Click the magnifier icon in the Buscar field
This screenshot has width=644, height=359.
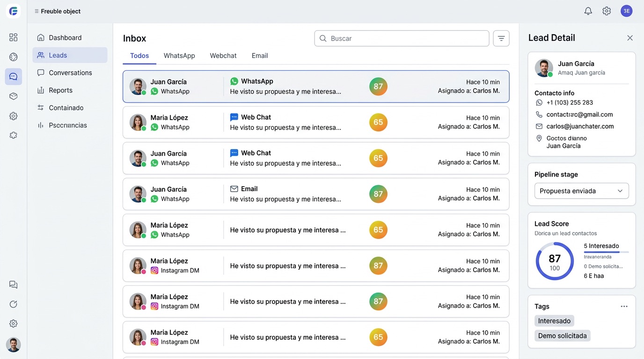323,38
